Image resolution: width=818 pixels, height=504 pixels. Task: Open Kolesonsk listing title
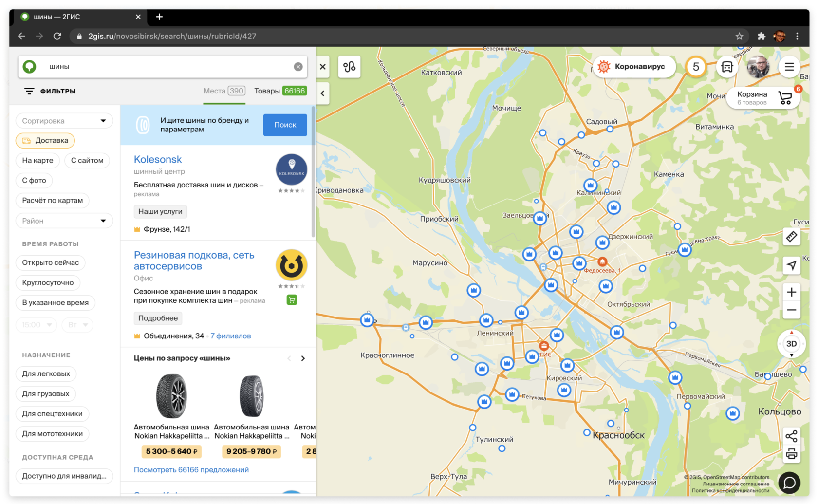[x=158, y=159]
